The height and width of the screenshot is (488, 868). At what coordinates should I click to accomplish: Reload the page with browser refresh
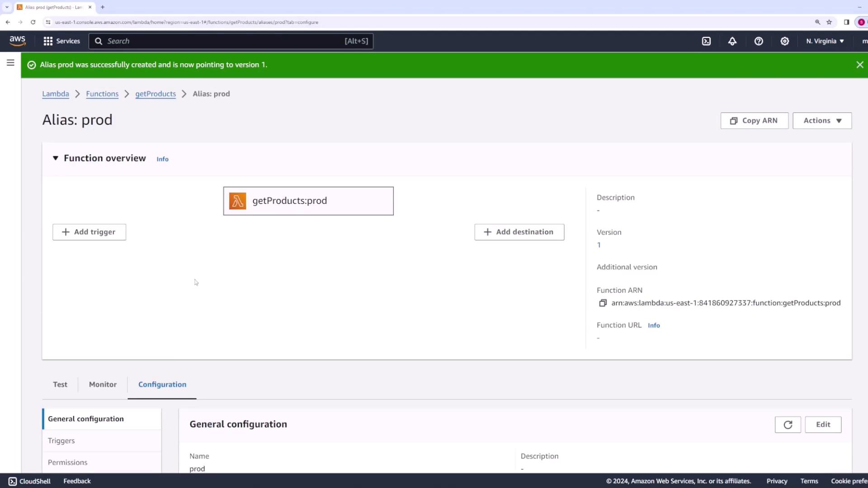(x=33, y=22)
